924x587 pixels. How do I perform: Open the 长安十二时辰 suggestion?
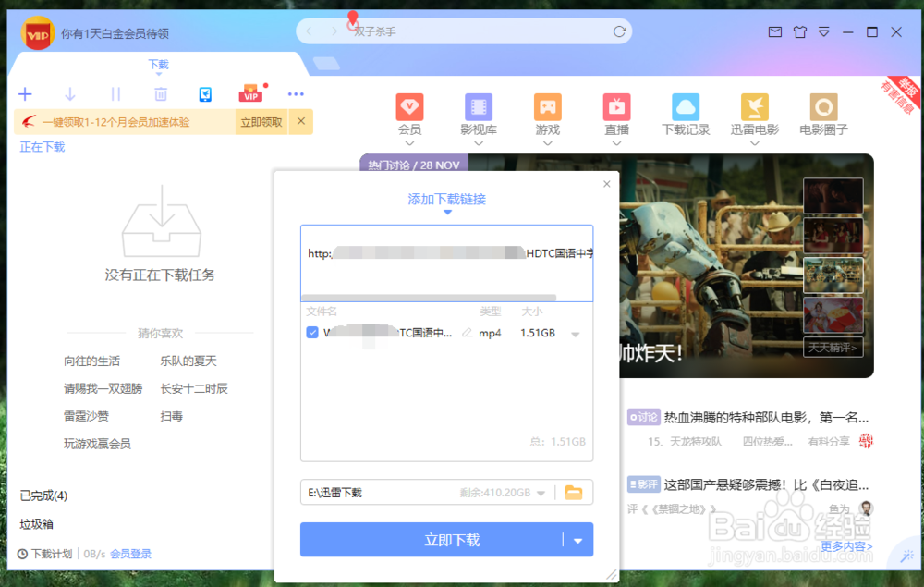click(194, 388)
